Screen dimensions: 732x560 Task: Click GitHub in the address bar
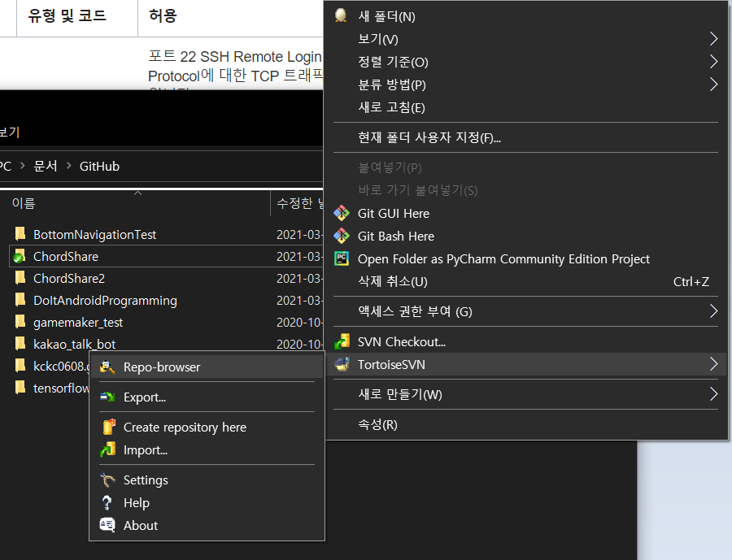99,166
